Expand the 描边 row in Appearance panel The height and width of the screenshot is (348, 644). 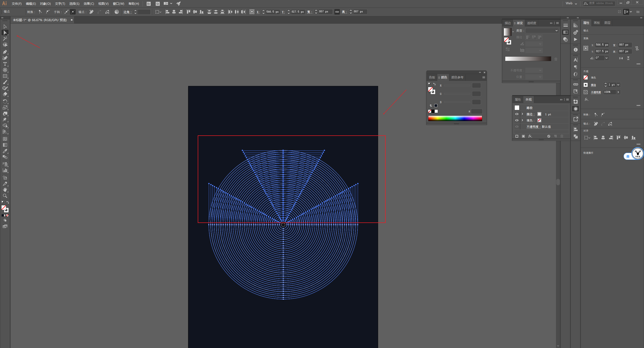[x=522, y=114]
